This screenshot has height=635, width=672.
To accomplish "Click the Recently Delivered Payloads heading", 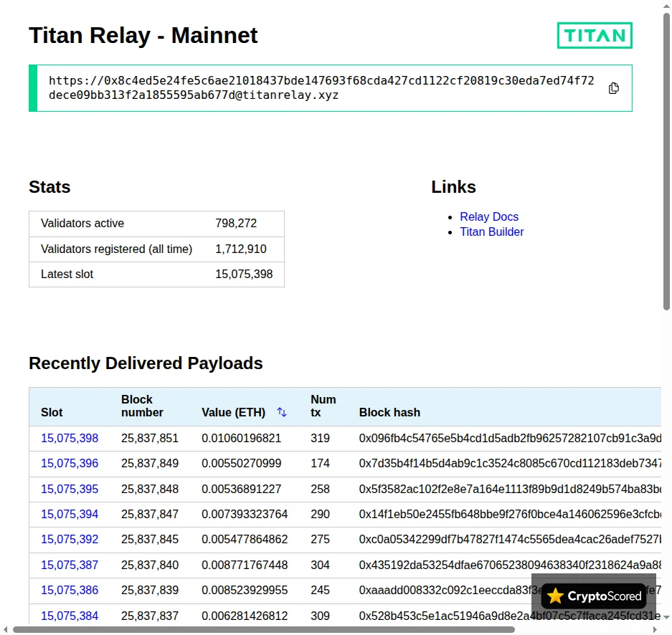I will click(146, 363).
